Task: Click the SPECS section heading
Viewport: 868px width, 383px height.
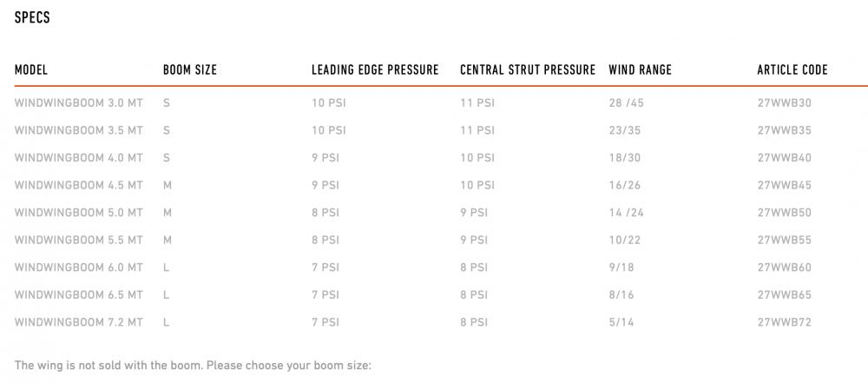Action: (32, 18)
